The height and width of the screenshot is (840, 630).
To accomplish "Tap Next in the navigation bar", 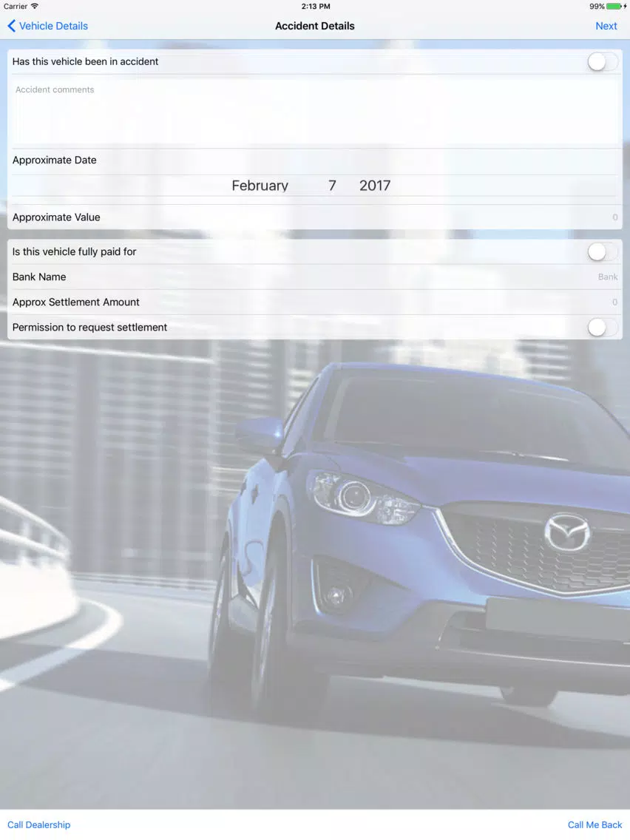I will click(606, 26).
